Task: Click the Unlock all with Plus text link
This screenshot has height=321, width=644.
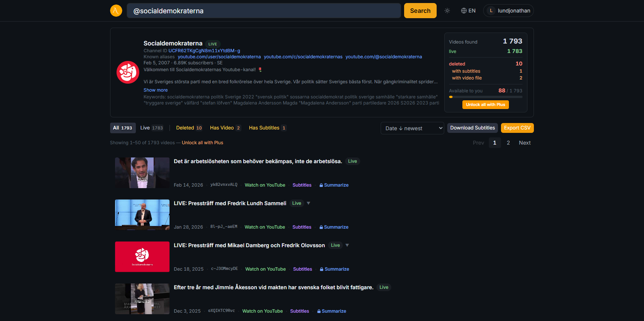Action: (202, 143)
